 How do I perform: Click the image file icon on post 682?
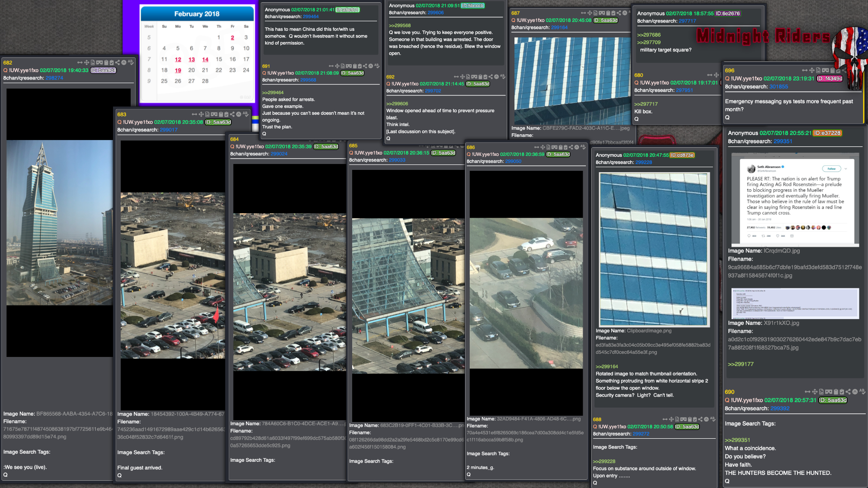point(93,62)
